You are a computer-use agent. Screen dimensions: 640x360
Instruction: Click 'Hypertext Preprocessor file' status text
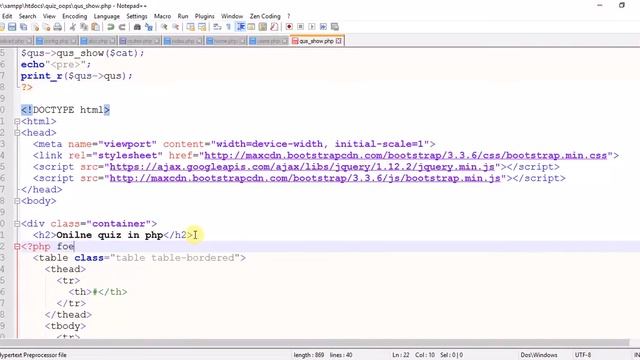(x=33, y=355)
